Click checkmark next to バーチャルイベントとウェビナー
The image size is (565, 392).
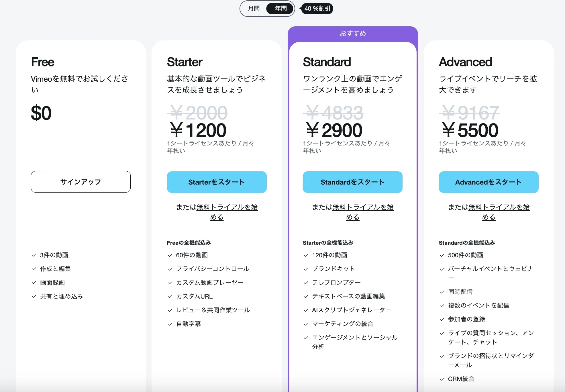[x=442, y=269]
